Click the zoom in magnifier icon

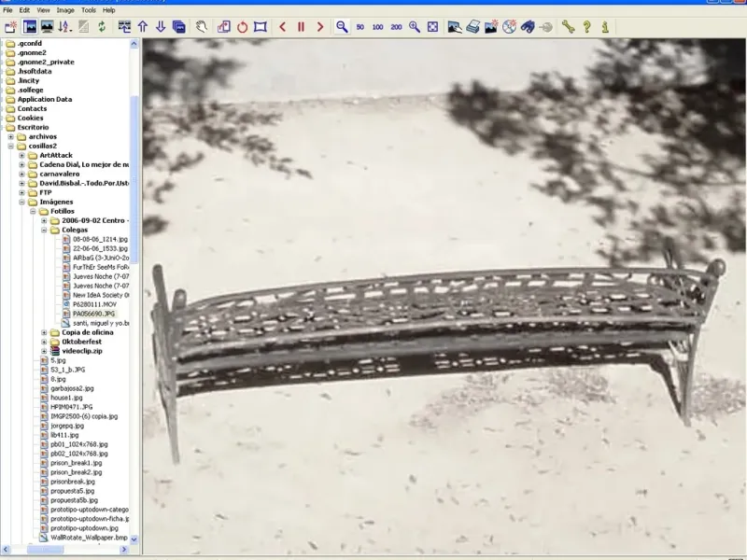tap(415, 27)
